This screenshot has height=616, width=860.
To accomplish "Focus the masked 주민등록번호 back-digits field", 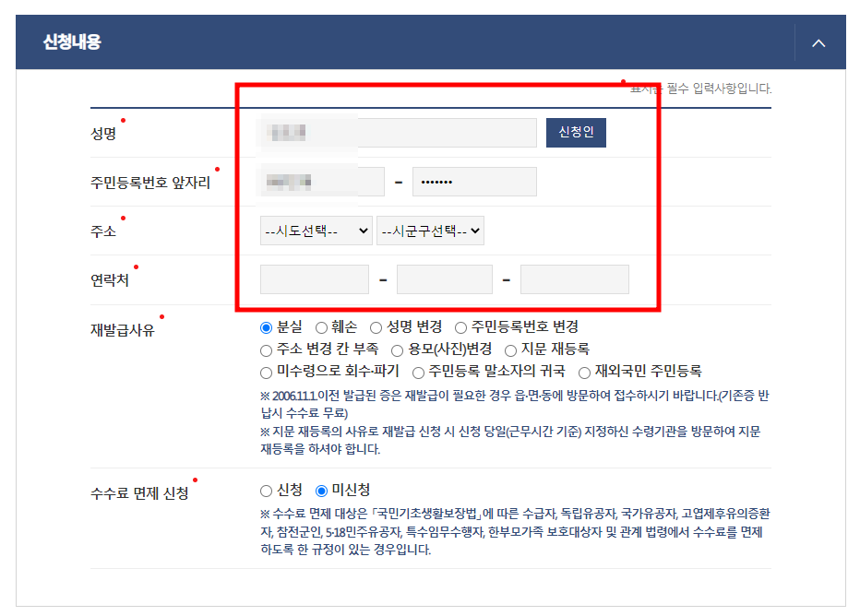I will [474, 182].
